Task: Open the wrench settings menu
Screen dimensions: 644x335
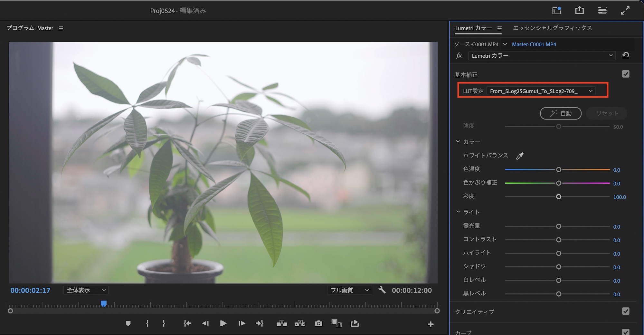Action: (x=382, y=290)
